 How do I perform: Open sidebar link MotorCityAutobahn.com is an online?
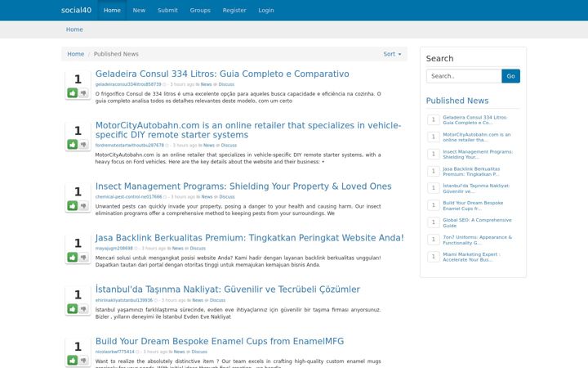477,137
